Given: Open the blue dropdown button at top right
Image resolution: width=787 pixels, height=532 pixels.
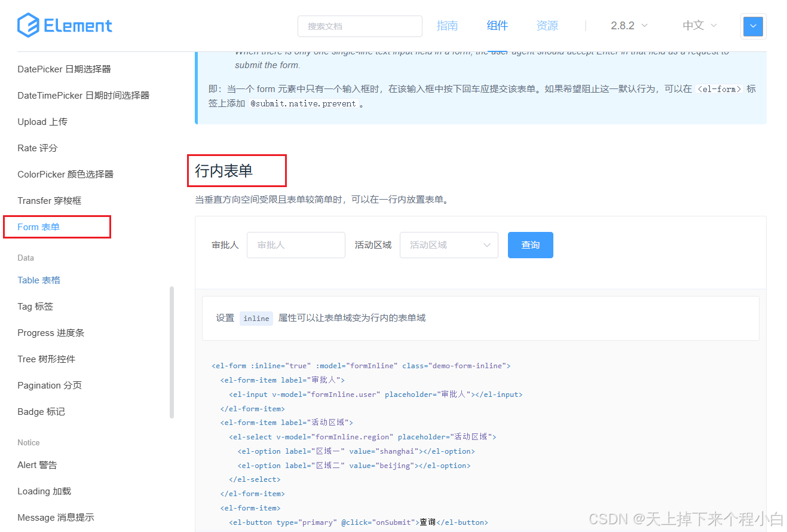Looking at the screenshot, I should click(753, 26).
